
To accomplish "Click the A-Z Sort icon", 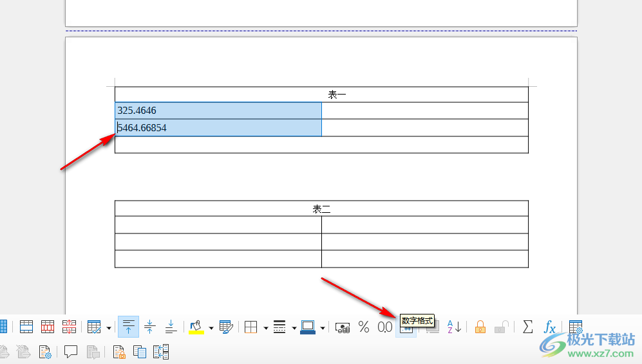I will coord(454,327).
